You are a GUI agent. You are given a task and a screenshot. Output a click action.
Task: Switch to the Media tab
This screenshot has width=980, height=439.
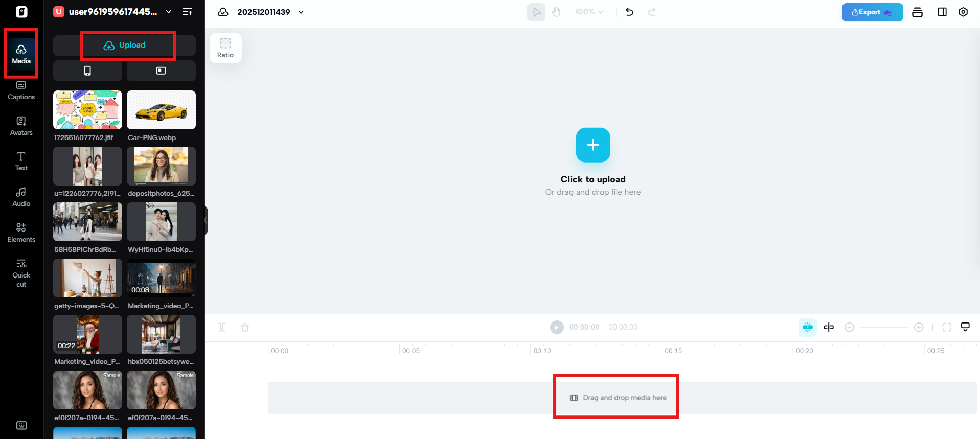coord(21,54)
